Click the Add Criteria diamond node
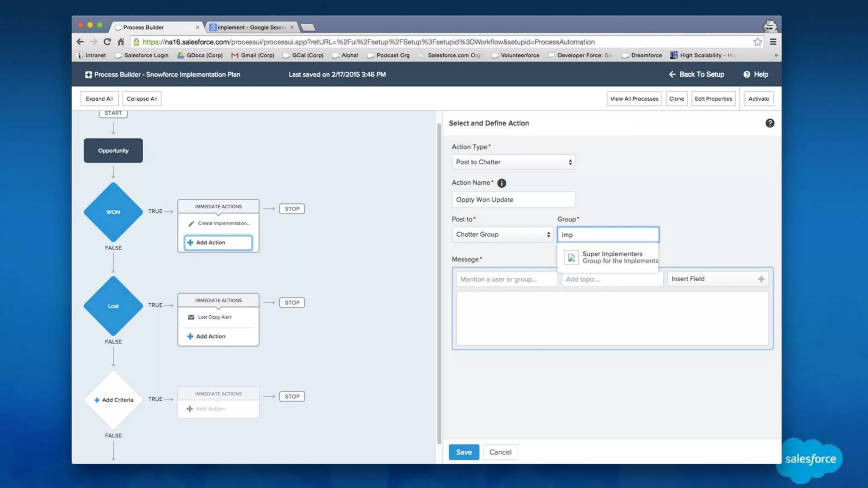The image size is (868, 488). pyautogui.click(x=113, y=400)
